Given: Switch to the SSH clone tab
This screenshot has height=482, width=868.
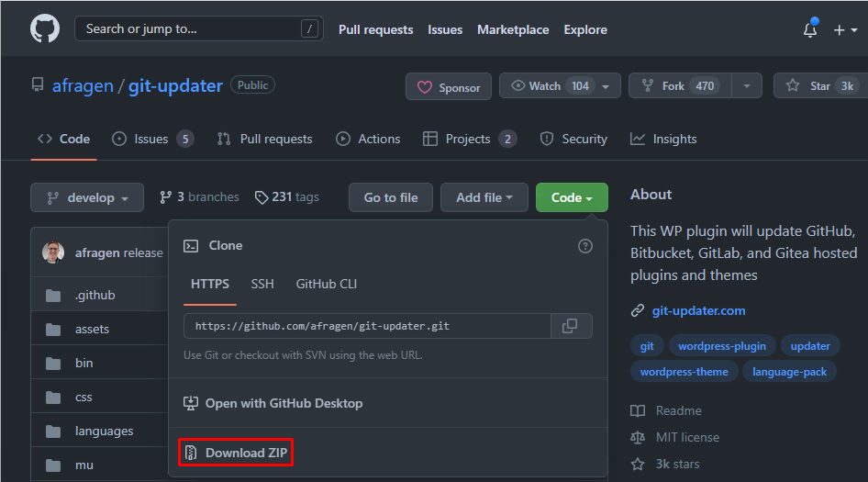Looking at the screenshot, I should (x=262, y=284).
